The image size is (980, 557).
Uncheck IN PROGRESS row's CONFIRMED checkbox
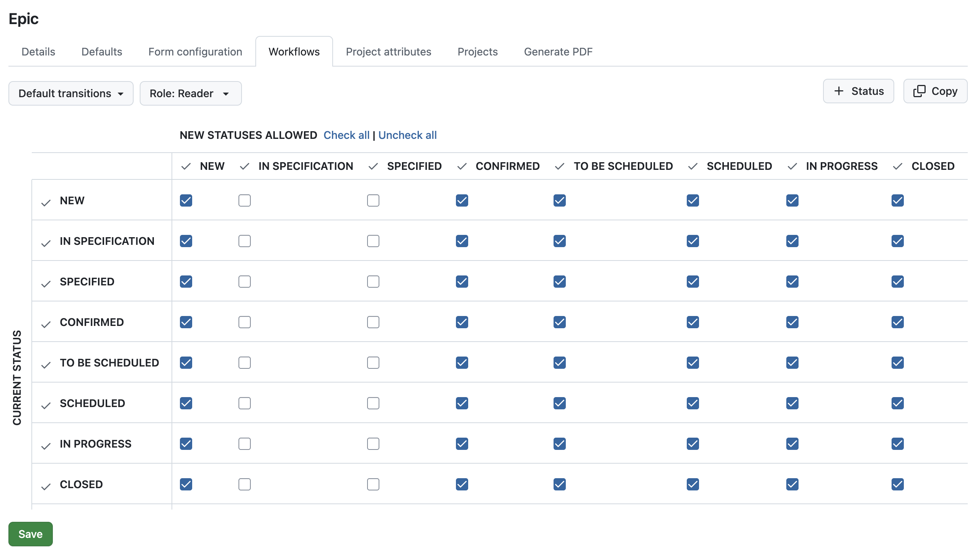click(x=462, y=444)
